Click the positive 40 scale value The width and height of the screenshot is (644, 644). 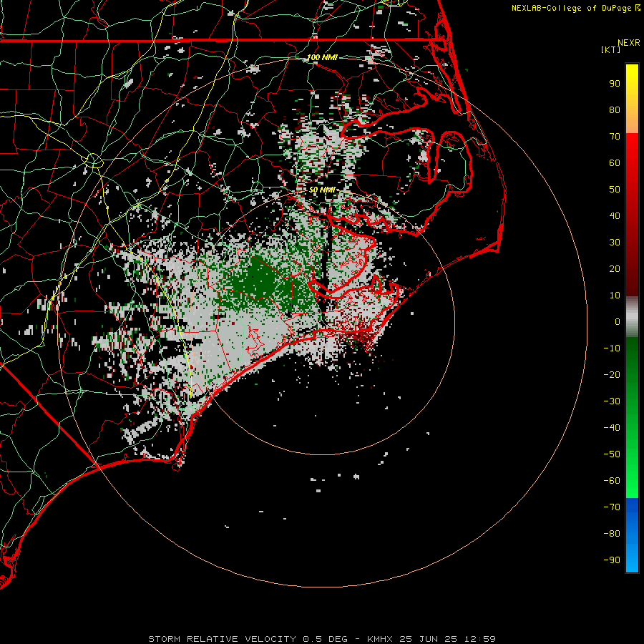(x=615, y=216)
